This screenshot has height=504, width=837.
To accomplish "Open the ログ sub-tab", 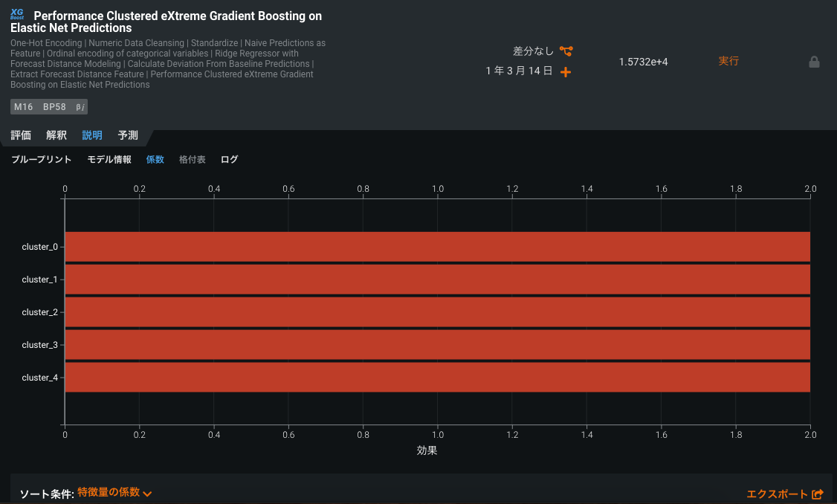I will coord(230,159).
